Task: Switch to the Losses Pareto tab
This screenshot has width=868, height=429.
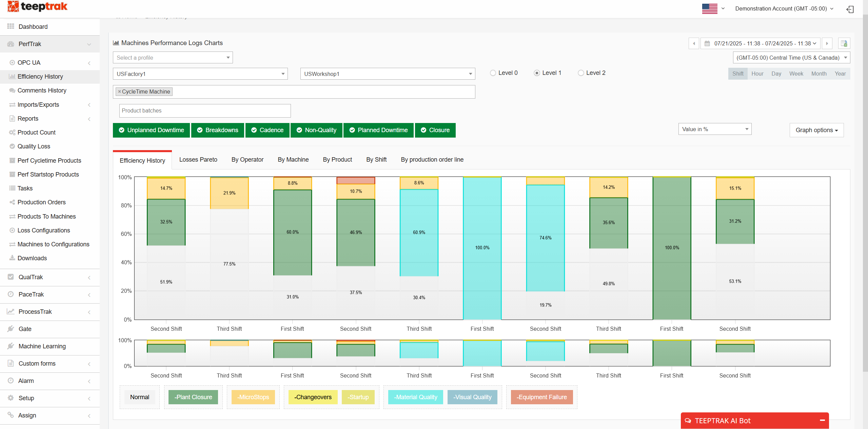Action: pos(198,160)
